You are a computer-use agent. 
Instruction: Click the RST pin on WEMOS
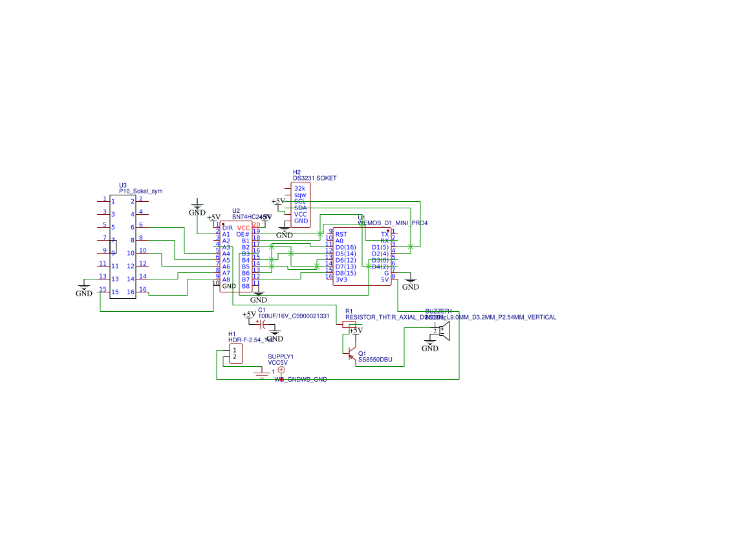pos(341,234)
